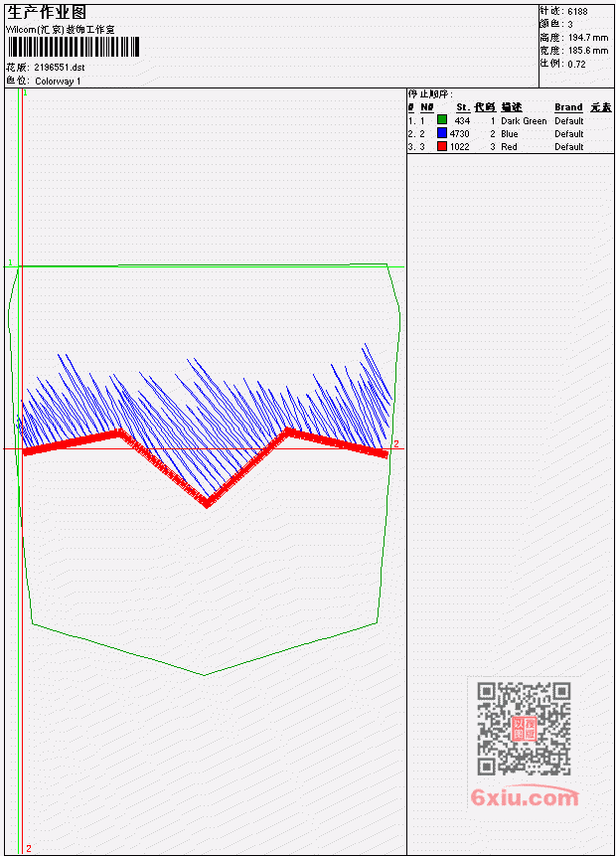Click the QR code image
The width and height of the screenshot is (616, 856).
524,729
